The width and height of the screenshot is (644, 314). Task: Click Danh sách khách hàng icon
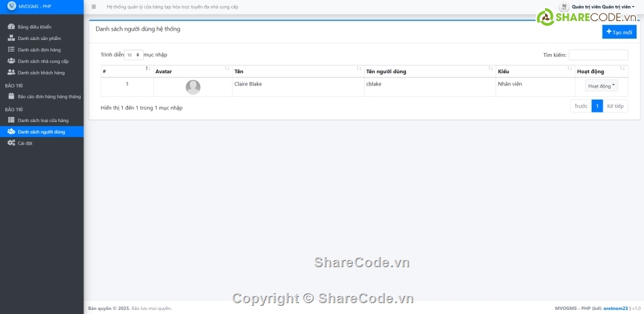coord(11,73)
